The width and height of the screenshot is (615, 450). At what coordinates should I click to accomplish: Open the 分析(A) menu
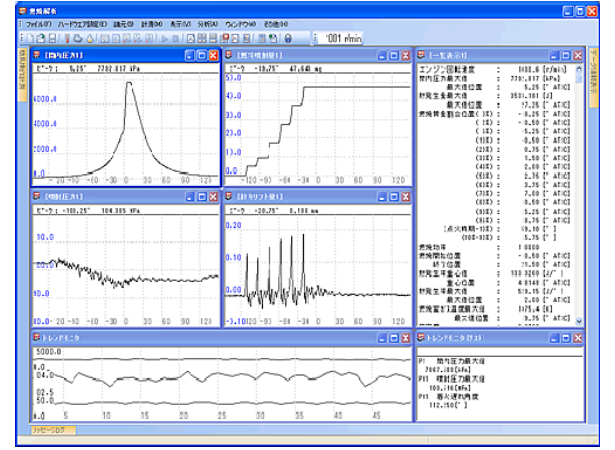(x=207, y=23)
